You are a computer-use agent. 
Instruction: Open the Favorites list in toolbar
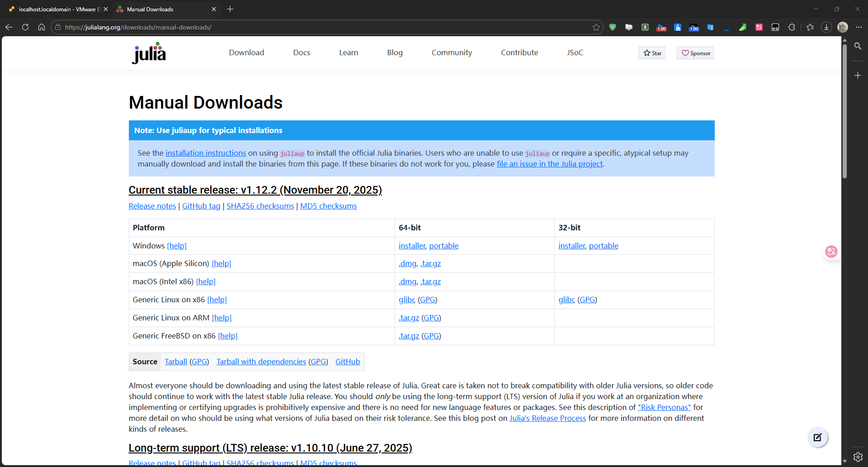tap(810, 27)
